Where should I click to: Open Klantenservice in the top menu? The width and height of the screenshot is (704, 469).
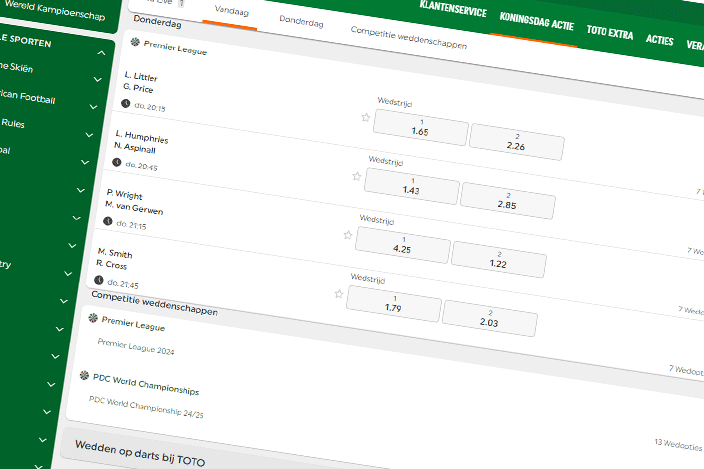453,9
